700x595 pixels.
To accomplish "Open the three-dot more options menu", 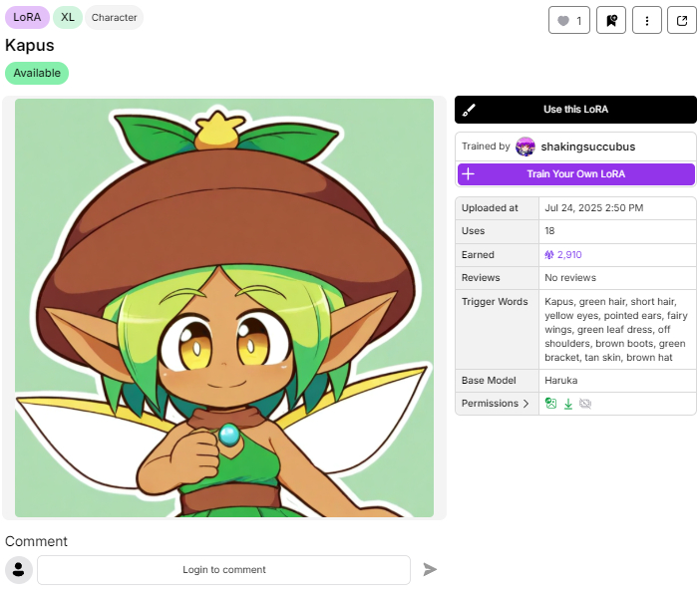I will (647, 20).
